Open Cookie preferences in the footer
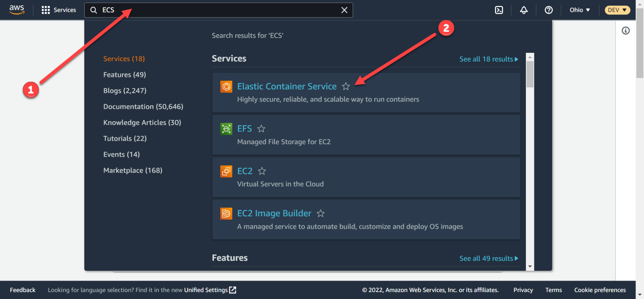The height and width of the screenshot is (299, 644). point(600,290)
